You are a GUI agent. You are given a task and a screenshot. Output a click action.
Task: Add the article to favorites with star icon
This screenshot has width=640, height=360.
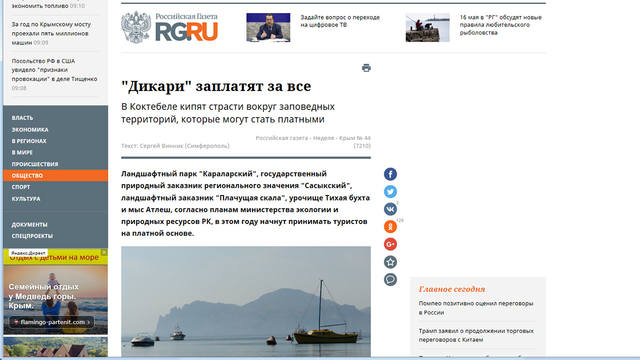pos(390,262)
